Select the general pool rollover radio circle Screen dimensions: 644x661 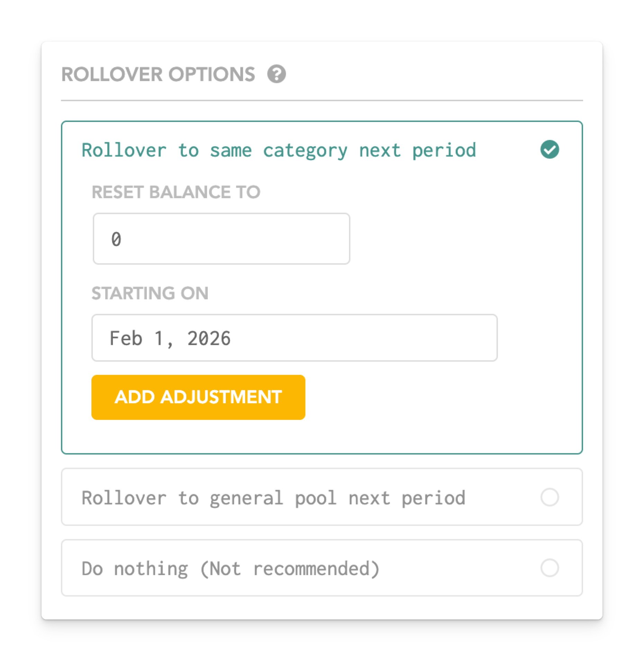point(549,497)
